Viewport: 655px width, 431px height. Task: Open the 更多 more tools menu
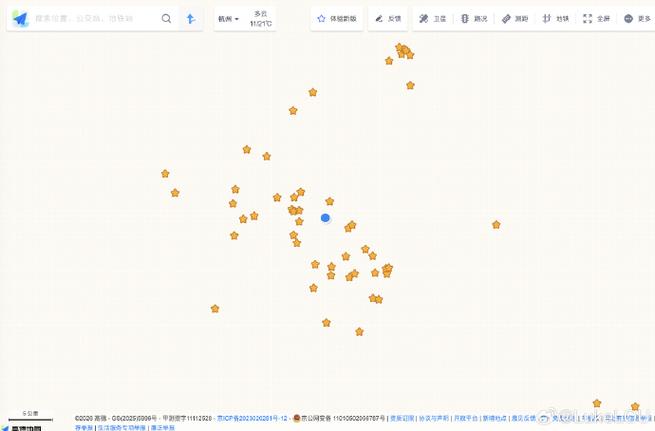(637, 18)
